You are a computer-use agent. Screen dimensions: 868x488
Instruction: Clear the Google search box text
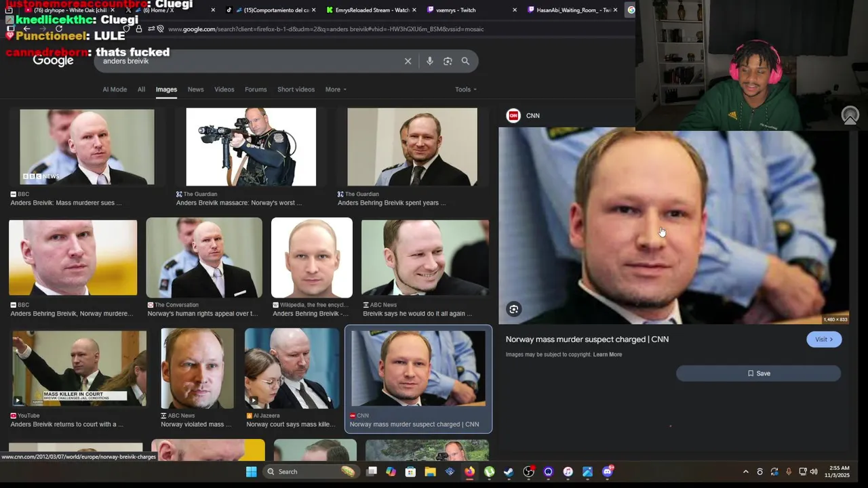click(x=408, y=61)
